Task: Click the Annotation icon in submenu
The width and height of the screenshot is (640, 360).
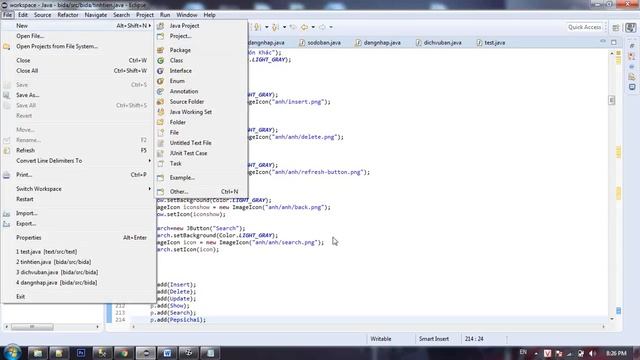Action: point(160,91)
